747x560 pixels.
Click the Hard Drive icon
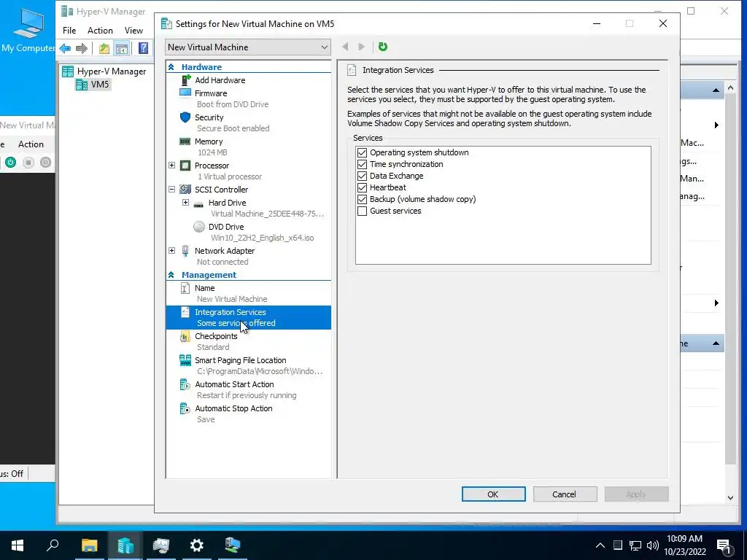pyautogui.click(x=198, y=204)
